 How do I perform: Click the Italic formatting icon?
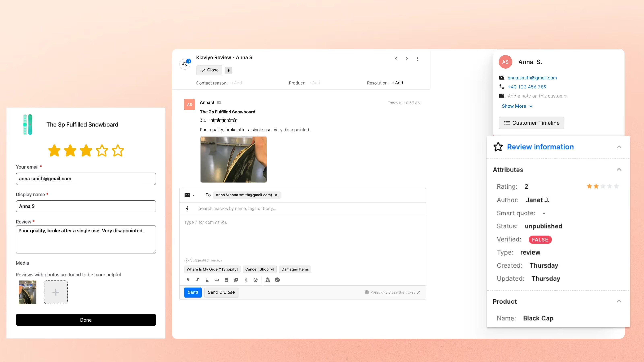197,280
